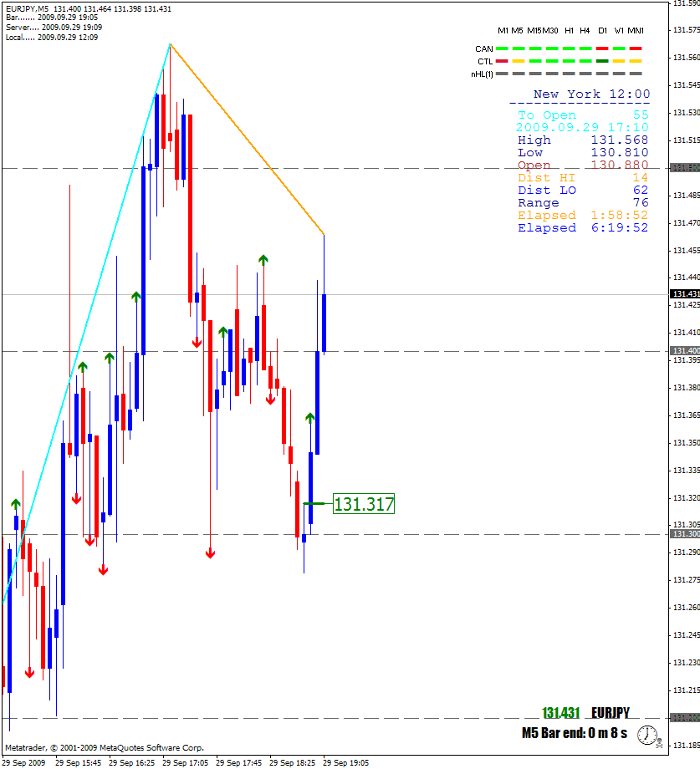Click the 29 Sep 17:05 time axis label
Screen dimensions: 700x769
point(186,763)
